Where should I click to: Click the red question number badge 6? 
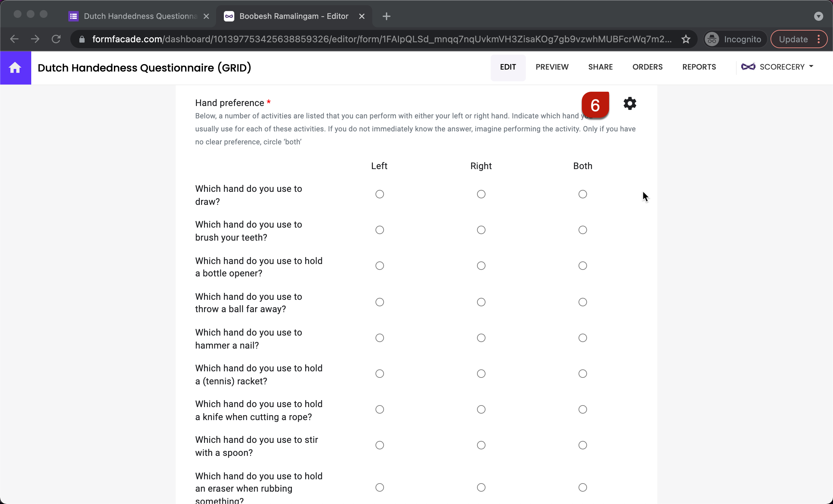595,105
